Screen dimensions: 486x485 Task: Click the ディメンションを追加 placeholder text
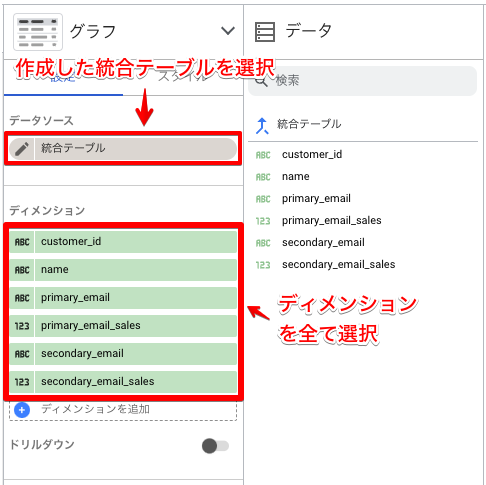[x=95, y=409]
